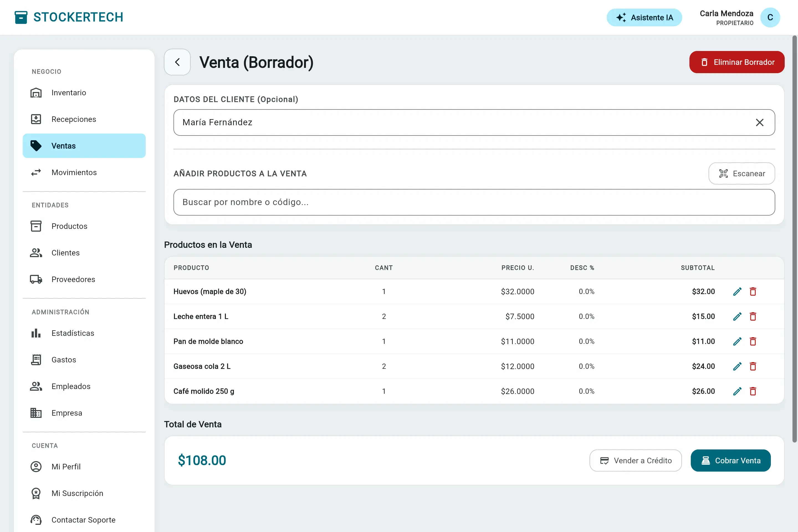Clear the María Fernández client field
798x532 pixels.
(760, 122)
